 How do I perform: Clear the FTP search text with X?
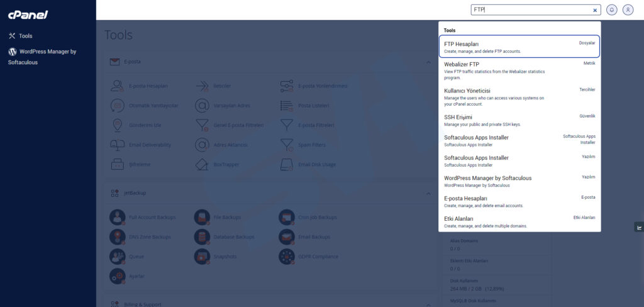point(595,10)
